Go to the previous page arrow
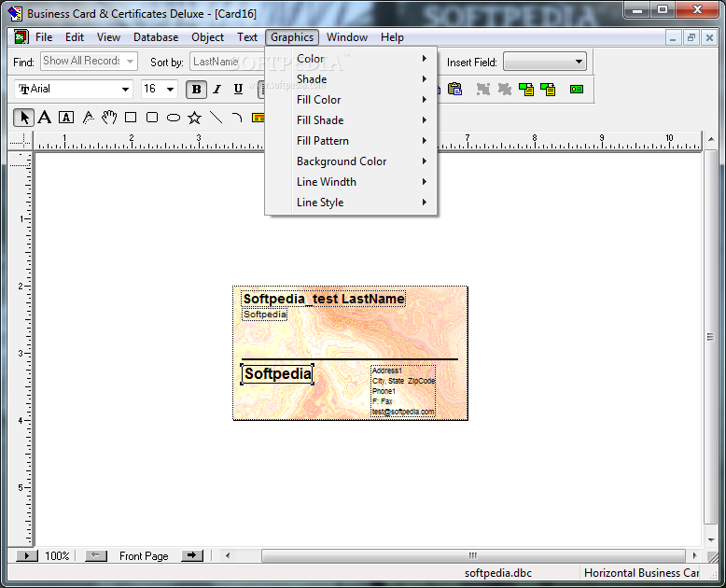726x588 pixels. (x=96, y=555)
